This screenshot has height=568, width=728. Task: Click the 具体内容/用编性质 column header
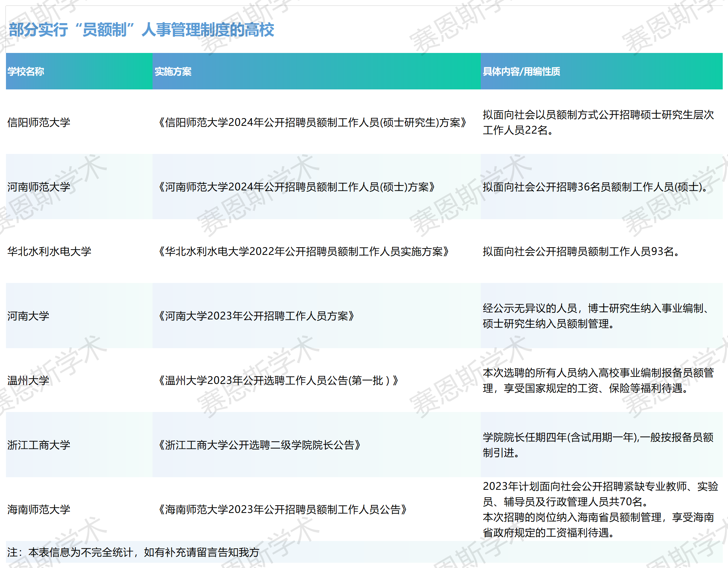point(521,72)
